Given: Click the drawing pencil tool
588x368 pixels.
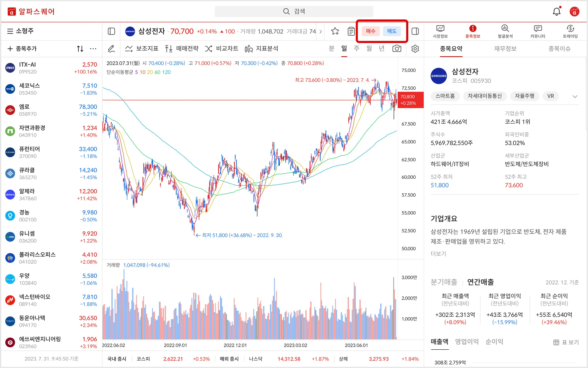Looking at the screenshot, I should click(111, 48).
